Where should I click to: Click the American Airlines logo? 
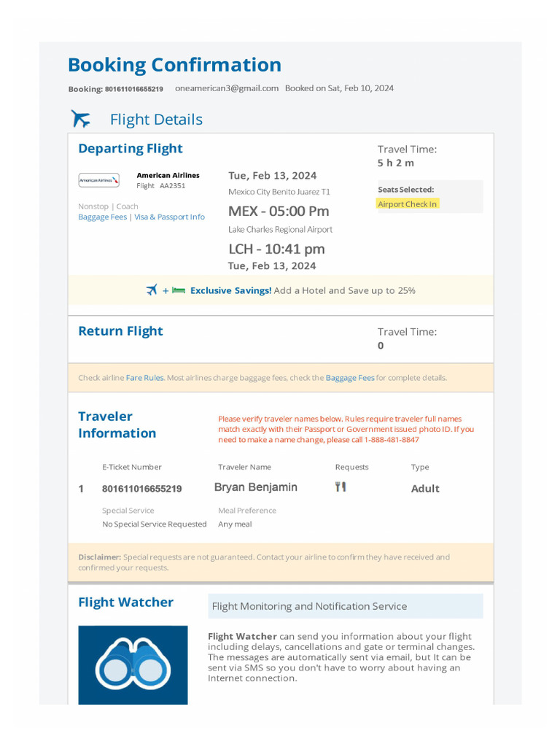tap(98, 180)
